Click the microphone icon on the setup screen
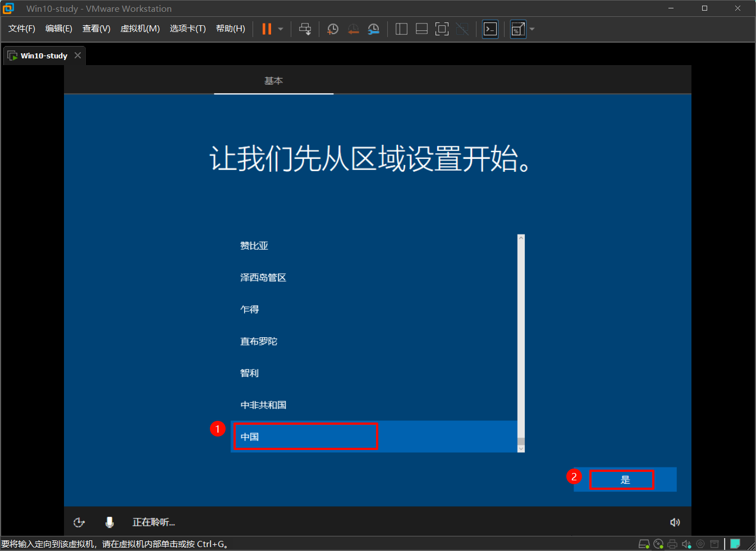Viewport: 756px width, 551px height. pos(109,522)
